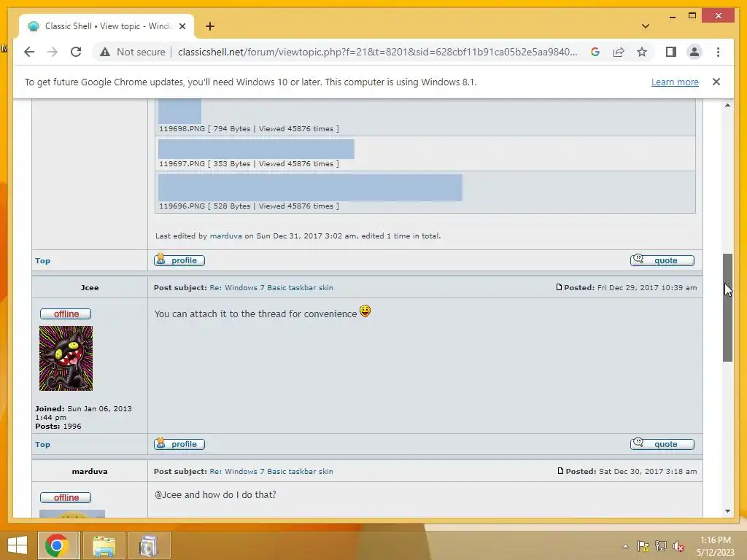Open the 119696.PNG attachment thumbnail

click(310, 187)
